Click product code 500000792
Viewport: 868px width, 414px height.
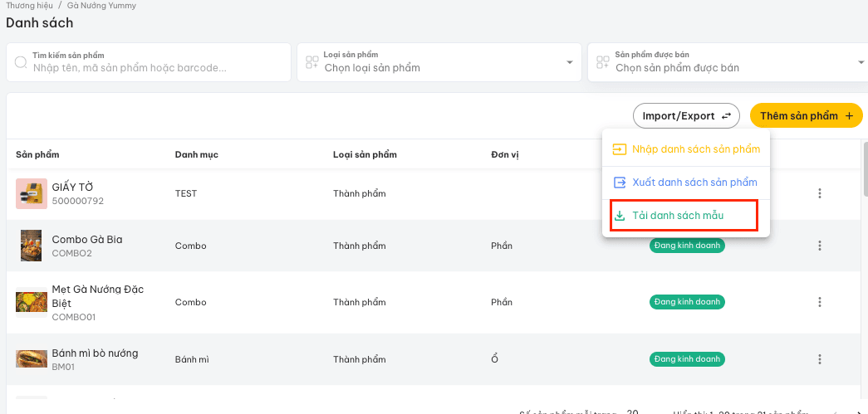(x=77, y=202)
